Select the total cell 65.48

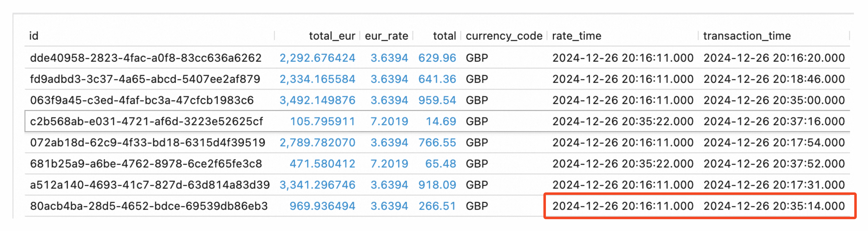click(440, 164)
